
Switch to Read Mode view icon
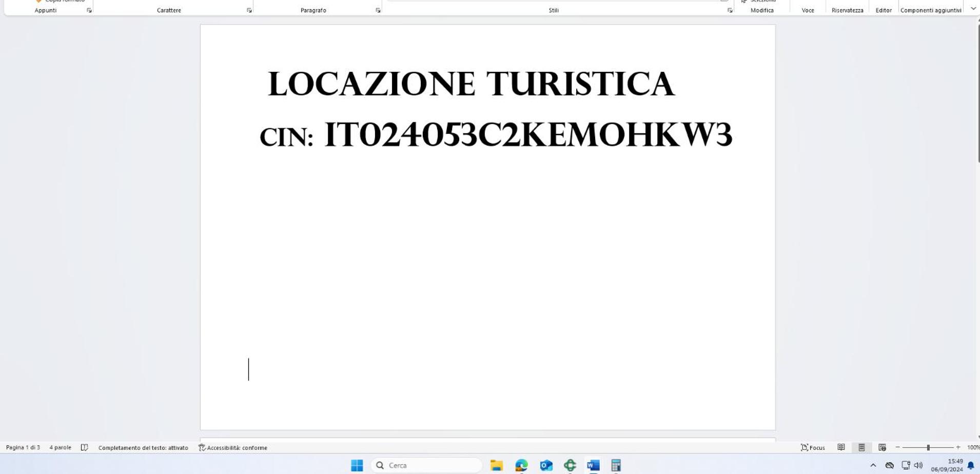point(841,447)
